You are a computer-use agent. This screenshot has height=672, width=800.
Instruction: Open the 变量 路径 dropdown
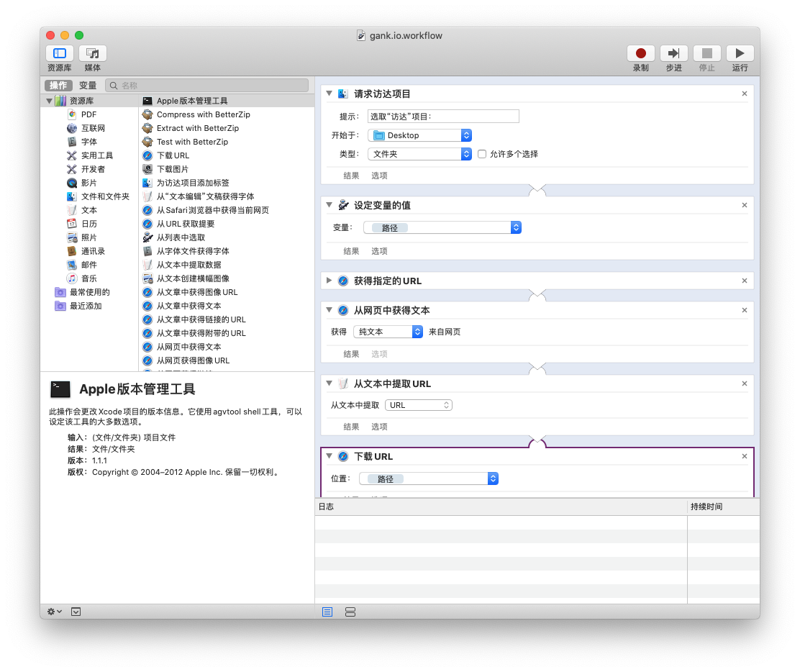442,227
